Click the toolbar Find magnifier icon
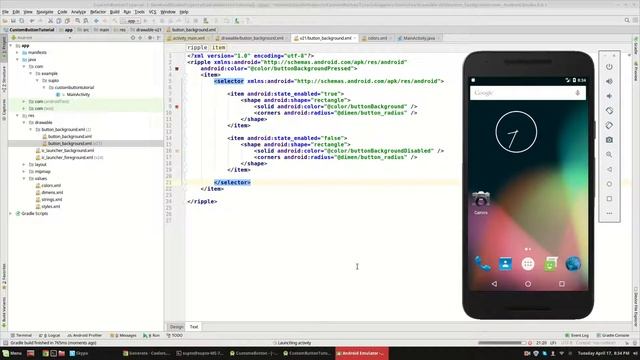640x360 pixels. (77, 21)
